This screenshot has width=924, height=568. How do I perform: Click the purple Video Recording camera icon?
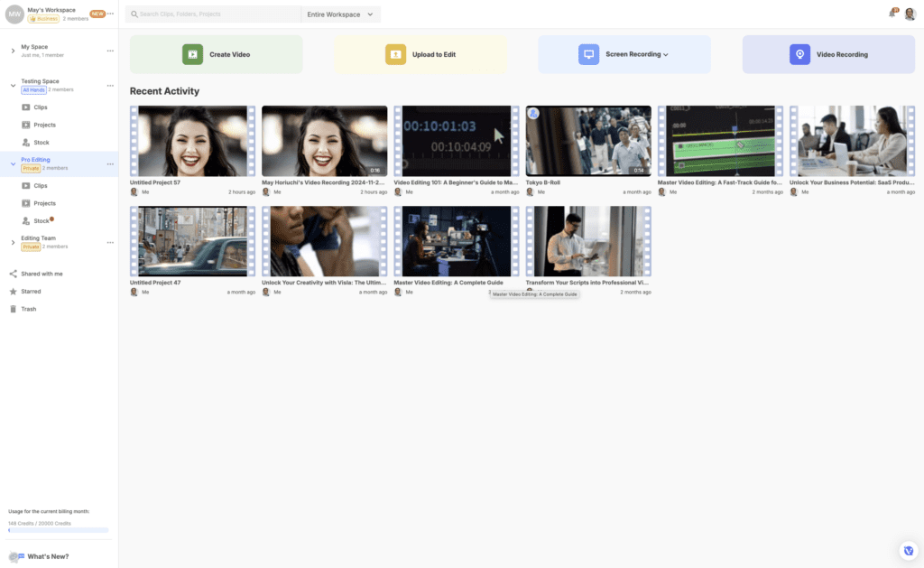(x=799, y=54)
